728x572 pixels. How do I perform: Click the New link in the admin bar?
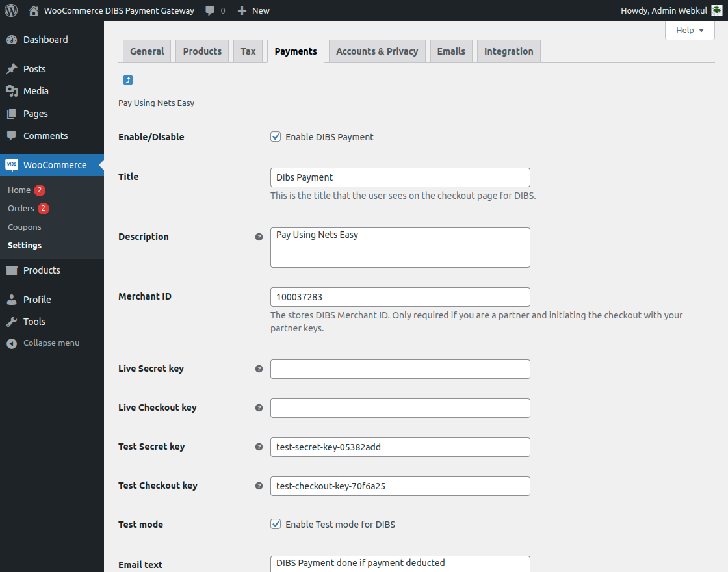(253, 10)
